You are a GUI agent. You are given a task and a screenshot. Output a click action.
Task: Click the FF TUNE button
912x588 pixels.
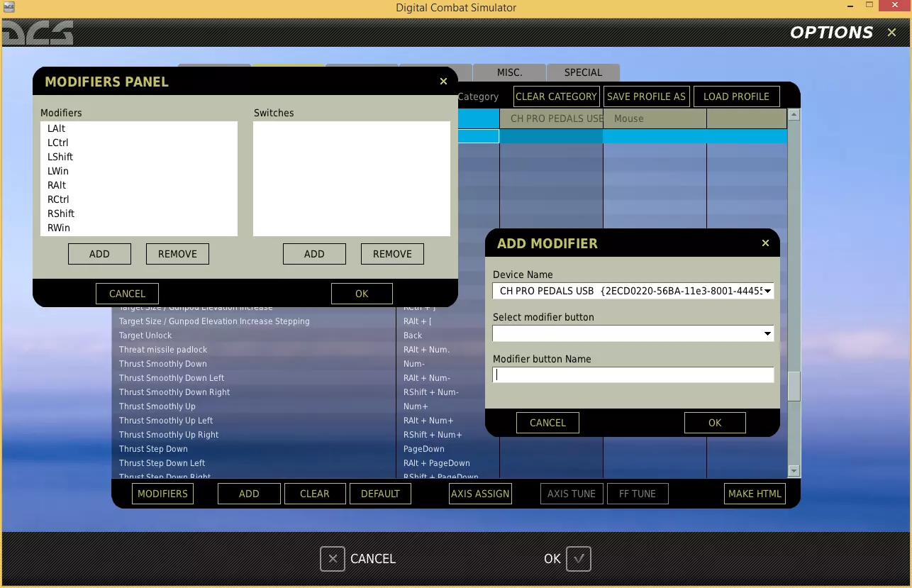pos(638,494)
